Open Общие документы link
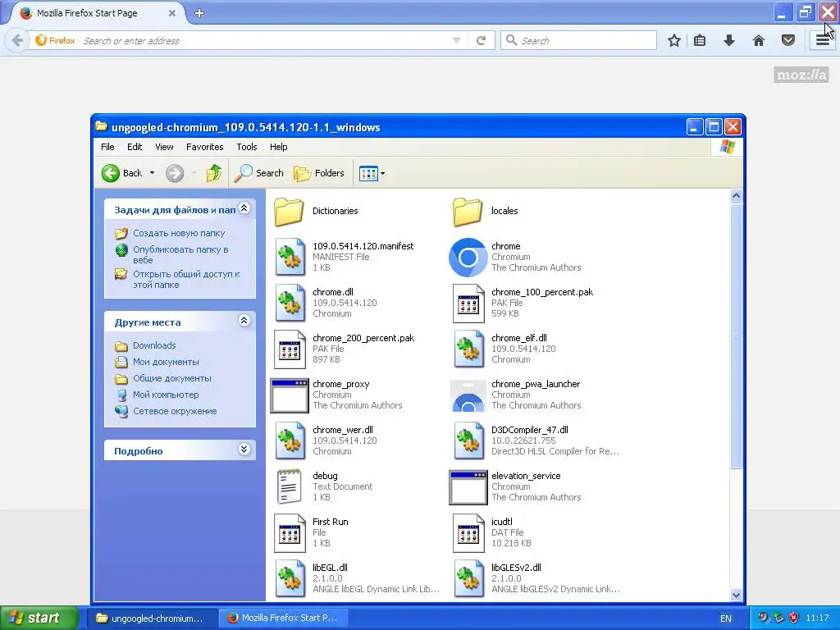 172,378
